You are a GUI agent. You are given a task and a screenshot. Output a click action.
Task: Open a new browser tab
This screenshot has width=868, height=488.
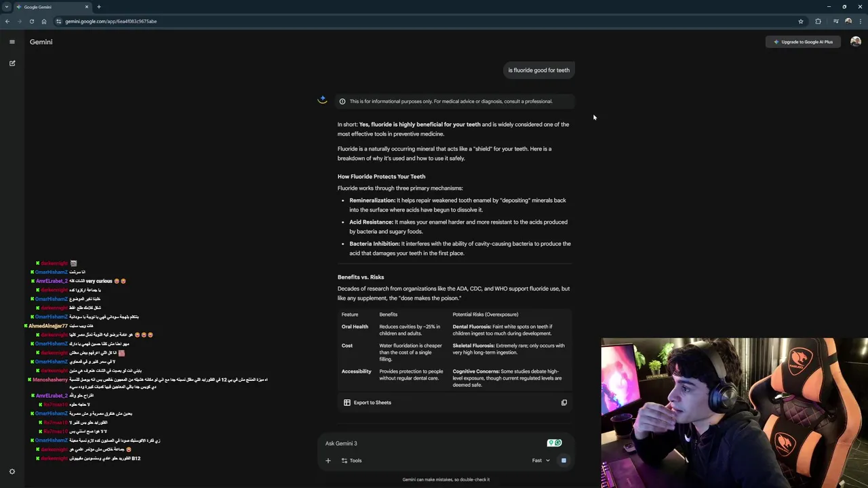(99, 7)
